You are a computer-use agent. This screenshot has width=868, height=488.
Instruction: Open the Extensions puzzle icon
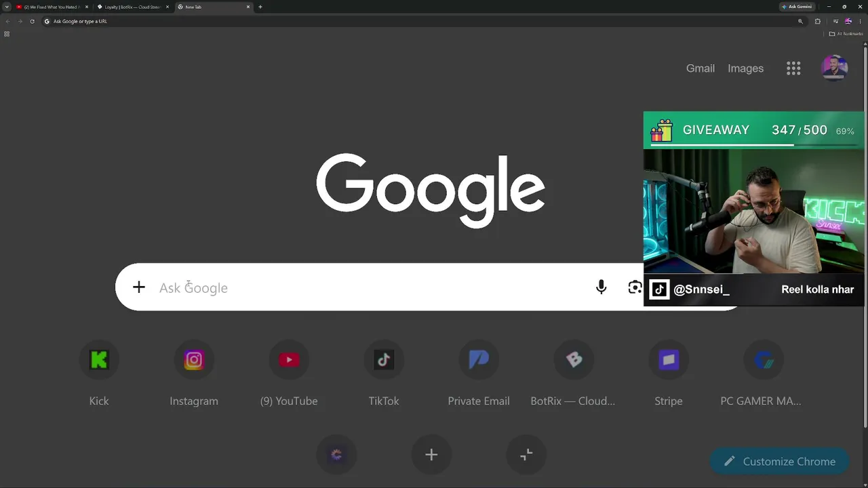(x=818, y=21)
